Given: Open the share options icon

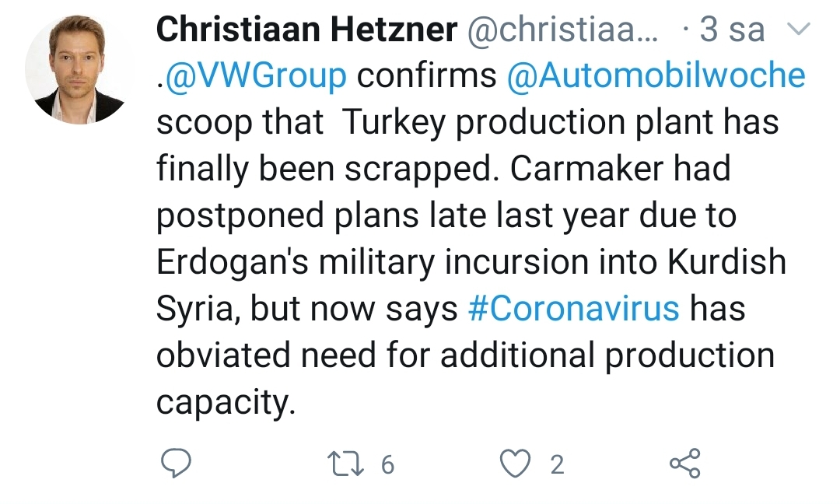Looking at the screenshot, I should coord(684,464).
